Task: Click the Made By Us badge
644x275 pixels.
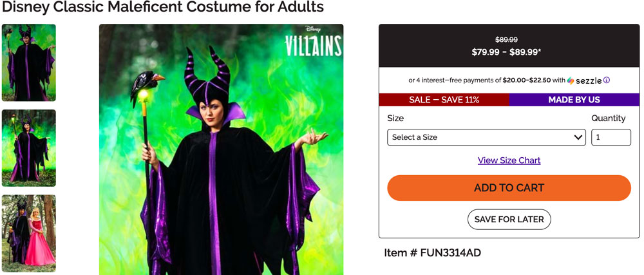Action: pyautogui.click(x=574, y=100)
